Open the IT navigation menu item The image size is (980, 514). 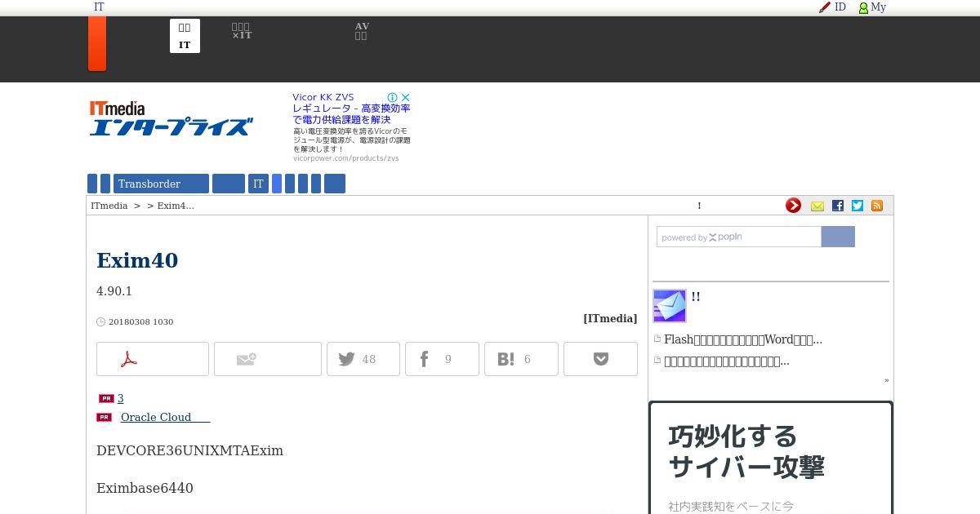tap(258, 184)
